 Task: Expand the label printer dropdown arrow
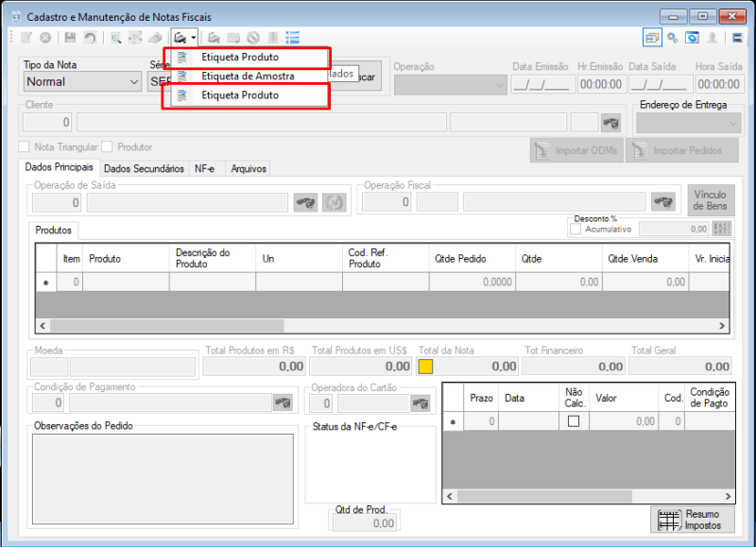(x=194, y=38)
